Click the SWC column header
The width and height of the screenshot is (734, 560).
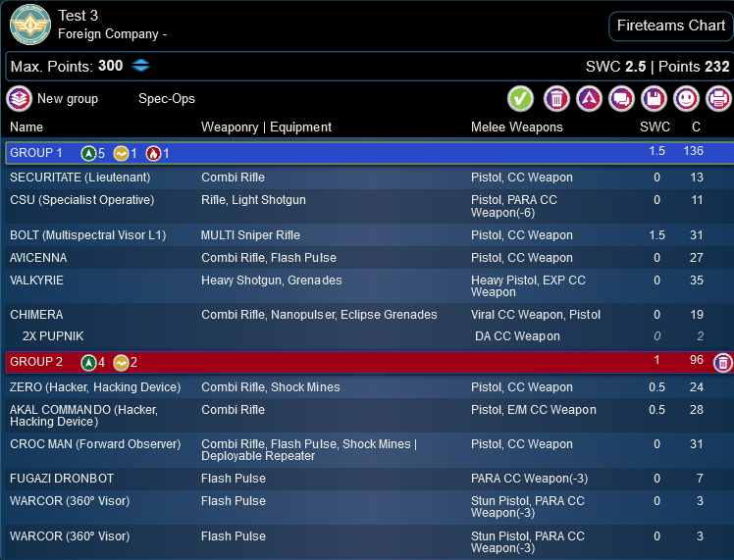click(x=655, y=127)
